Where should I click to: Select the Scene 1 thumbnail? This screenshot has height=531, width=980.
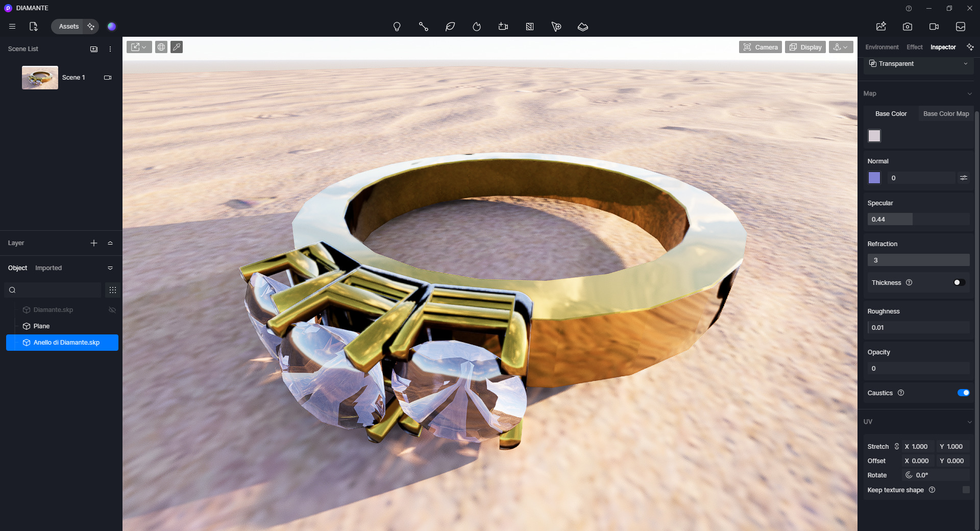[40, 78]
